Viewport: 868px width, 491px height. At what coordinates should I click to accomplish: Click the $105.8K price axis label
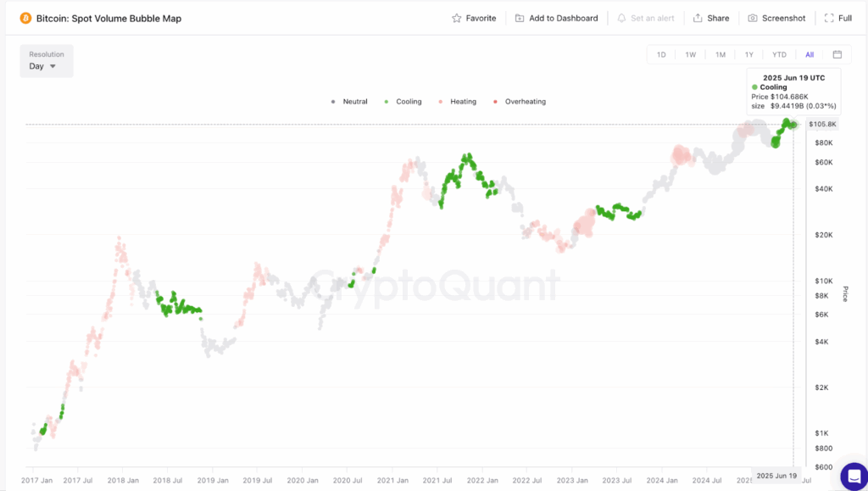click(822, 125)
